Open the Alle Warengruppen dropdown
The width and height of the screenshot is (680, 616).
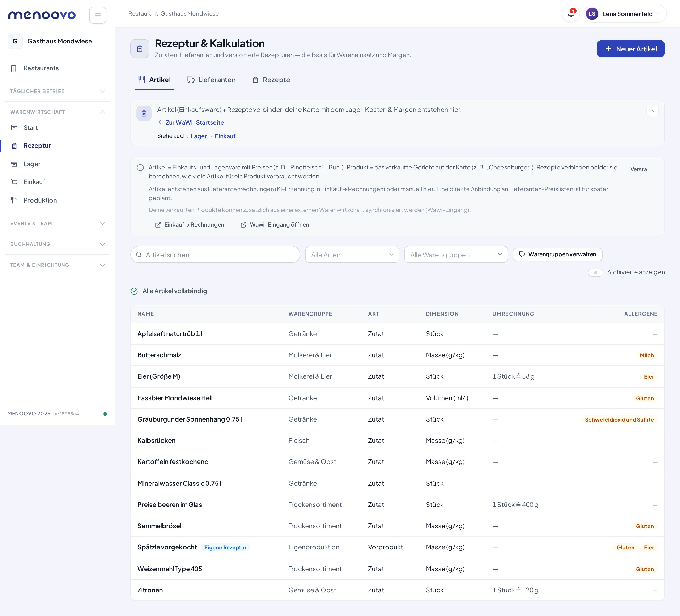coord(456,255)
